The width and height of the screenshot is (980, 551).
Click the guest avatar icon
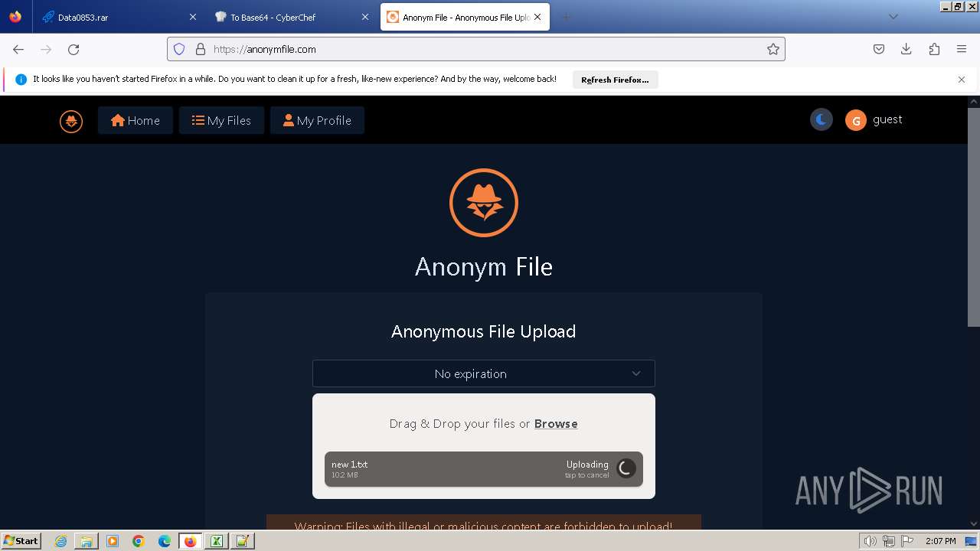(855, 120)
